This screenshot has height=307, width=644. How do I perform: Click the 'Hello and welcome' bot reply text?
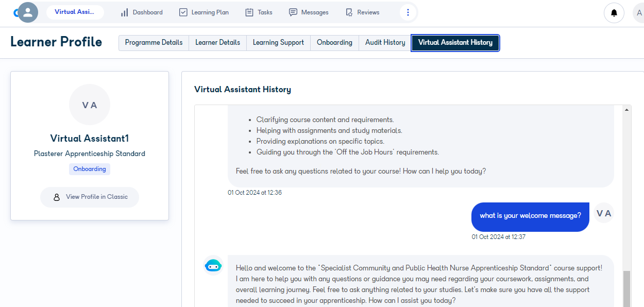419,284
